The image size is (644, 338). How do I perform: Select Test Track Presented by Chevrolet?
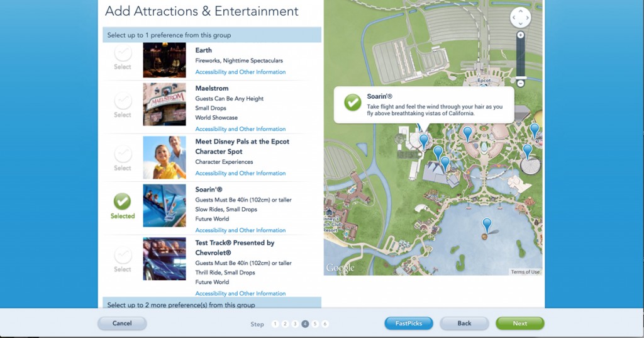123,259
